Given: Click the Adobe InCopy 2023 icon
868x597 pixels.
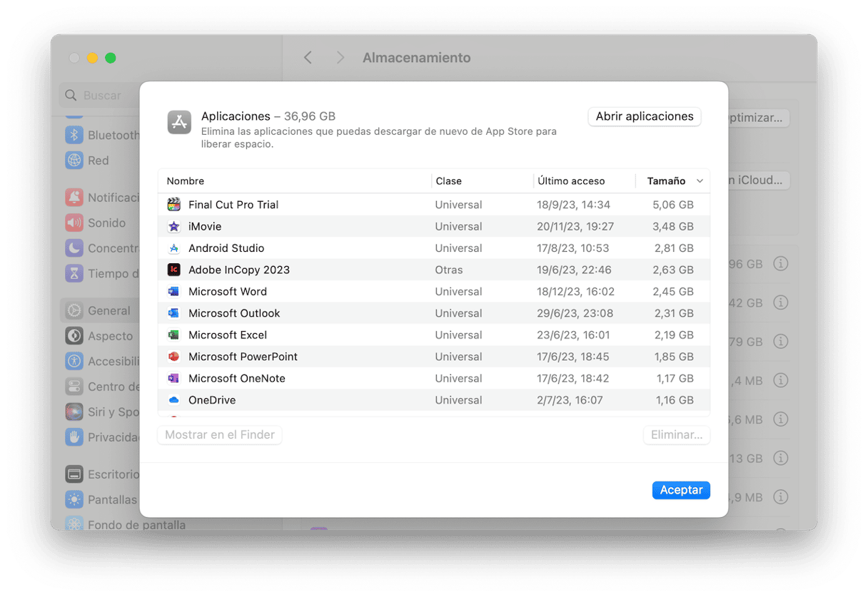Looking at the screenshot, I should point(173,270).
